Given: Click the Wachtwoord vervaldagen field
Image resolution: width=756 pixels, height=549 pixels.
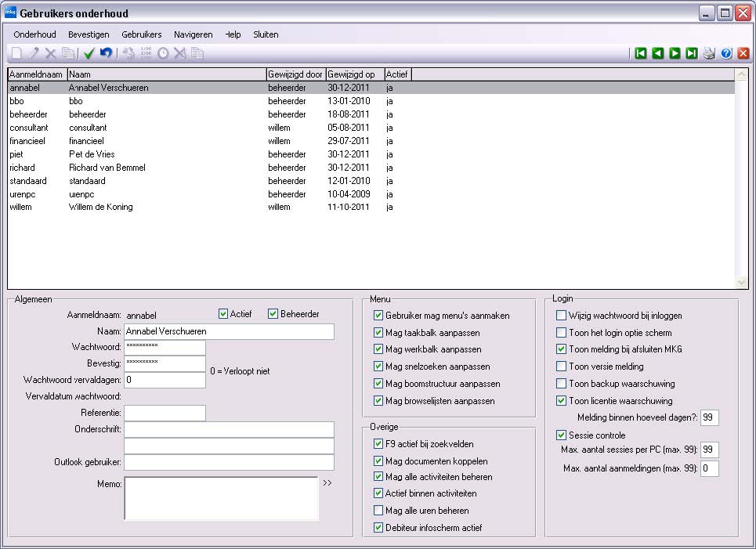Looking at the screenshot, I should [x=165, y=380].
